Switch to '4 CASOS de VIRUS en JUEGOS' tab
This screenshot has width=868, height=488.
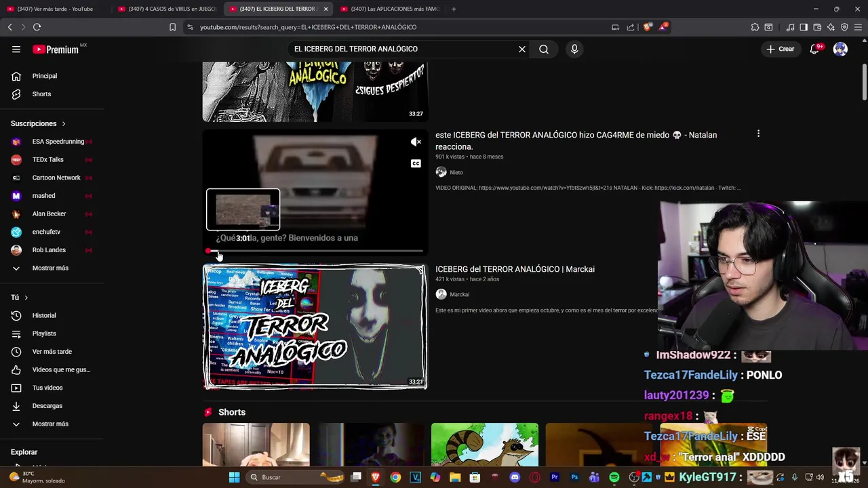tap(166, 9)
